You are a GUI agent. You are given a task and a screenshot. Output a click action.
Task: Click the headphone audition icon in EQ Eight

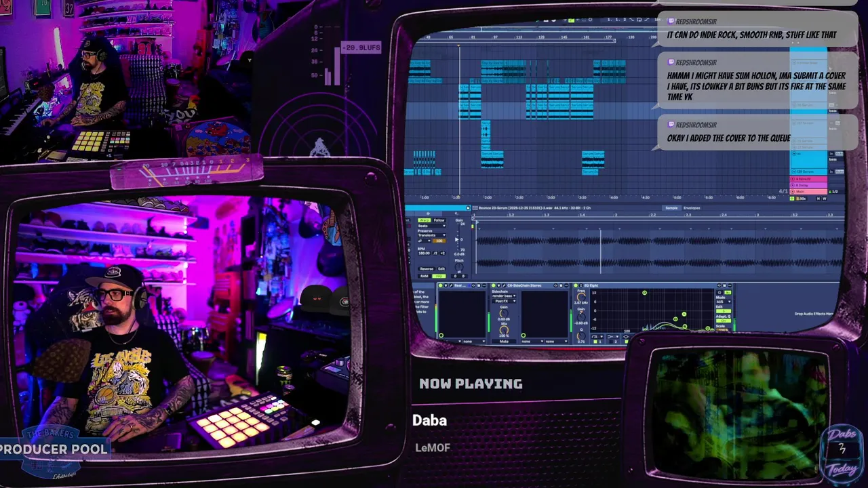719,292
